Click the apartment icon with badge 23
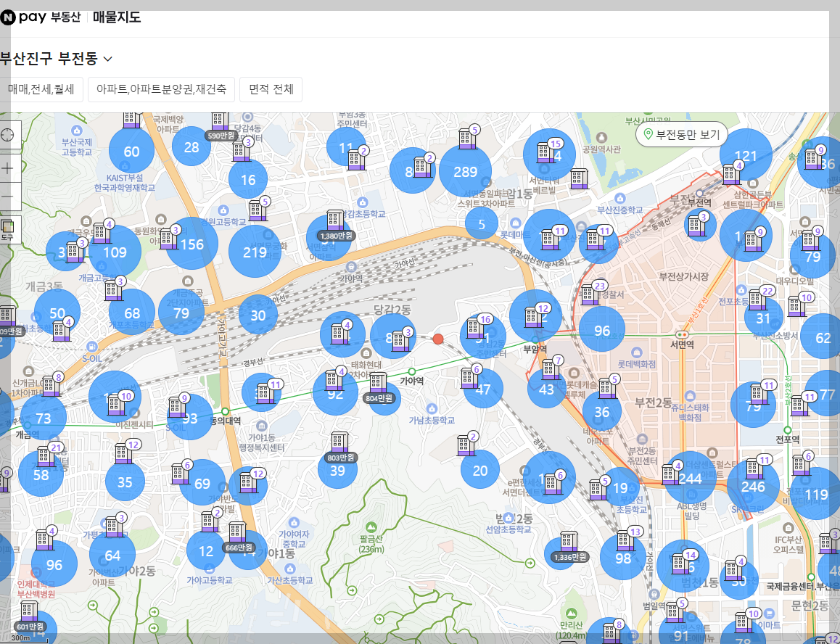 pyautogui.click(x=591, y=293)
